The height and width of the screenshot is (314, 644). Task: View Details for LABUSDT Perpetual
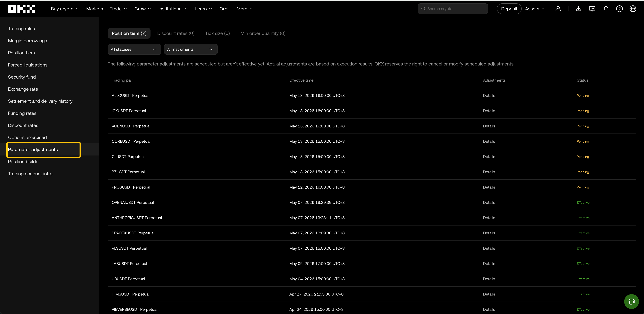coord(489,263)
